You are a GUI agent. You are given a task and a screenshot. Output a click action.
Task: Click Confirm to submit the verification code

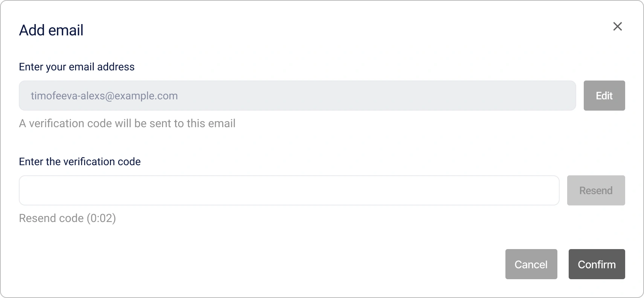(597, 264)
